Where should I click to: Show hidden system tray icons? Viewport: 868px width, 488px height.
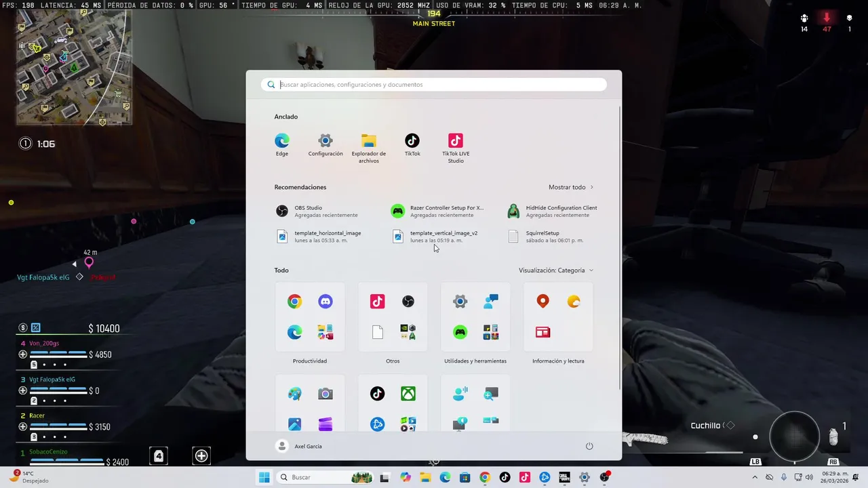pyautogui.click(x=755, y=477)
